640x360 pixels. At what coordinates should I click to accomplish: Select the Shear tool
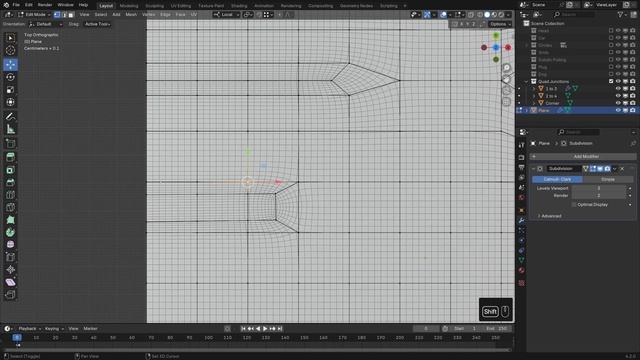click(10, 282)
